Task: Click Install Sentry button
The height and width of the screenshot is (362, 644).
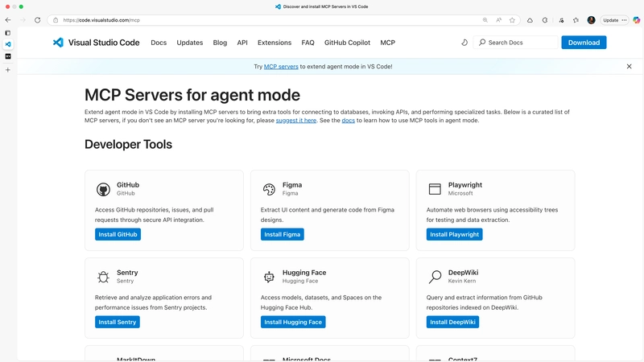Action: pyautogui.click(x=117, y=323)
